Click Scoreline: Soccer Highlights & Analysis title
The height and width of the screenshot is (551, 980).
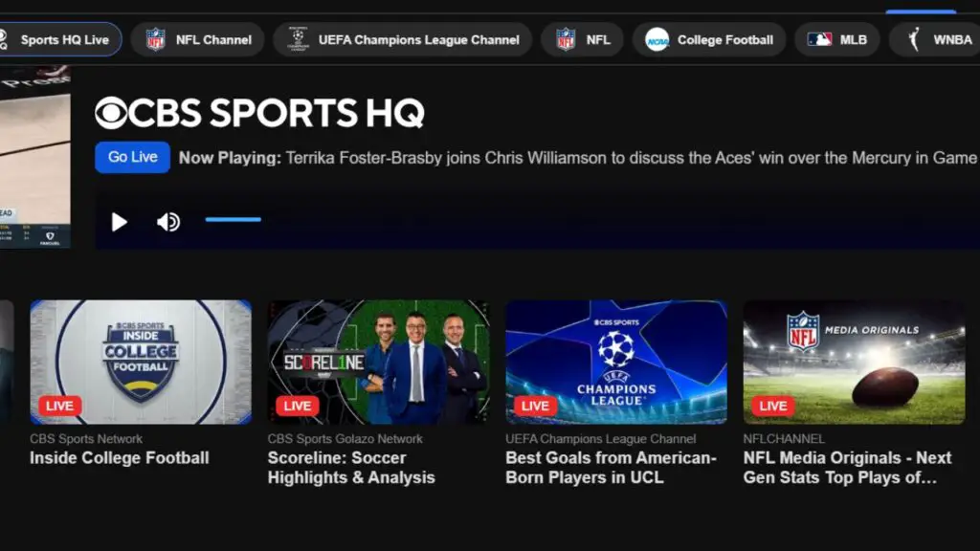351,468
